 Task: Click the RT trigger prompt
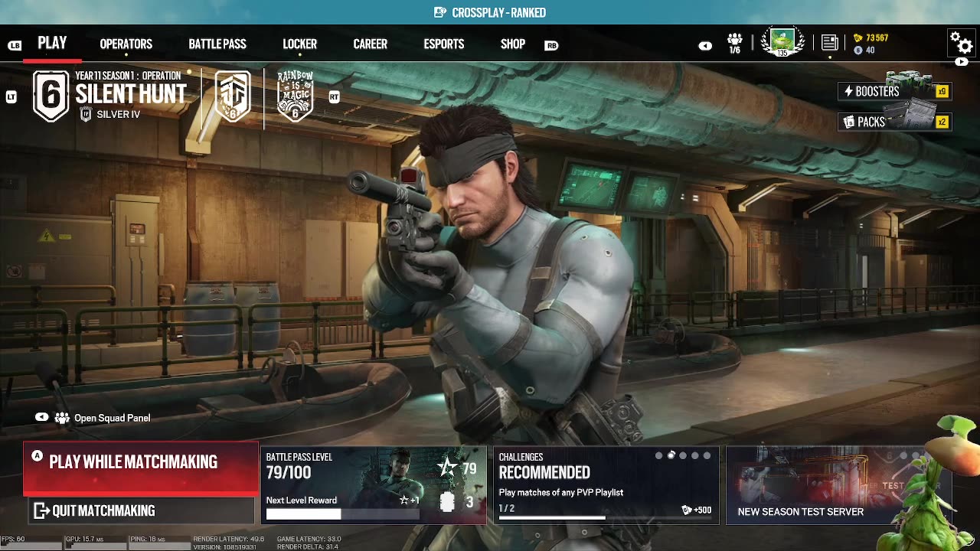coord(334,97)
